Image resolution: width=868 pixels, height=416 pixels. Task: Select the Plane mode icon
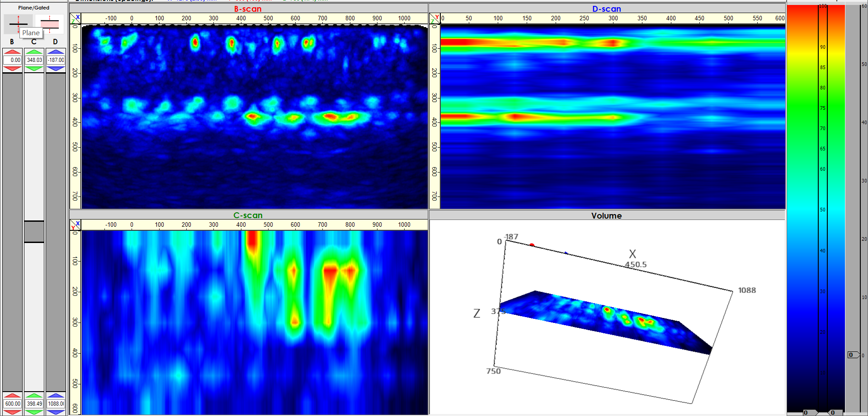(18, 23)
